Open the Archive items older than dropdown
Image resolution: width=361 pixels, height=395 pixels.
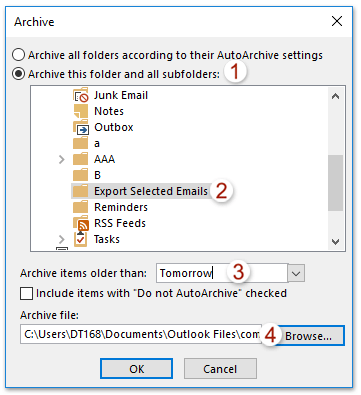[296, 273]
